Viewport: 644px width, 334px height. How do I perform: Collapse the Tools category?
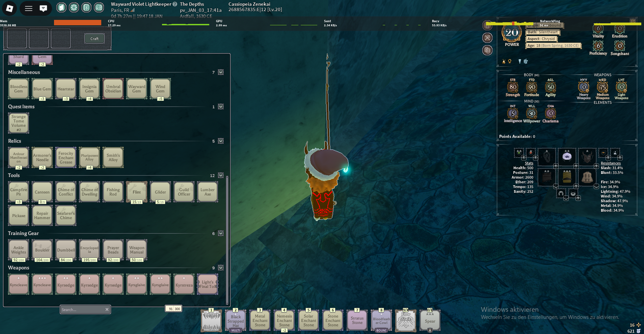221,175
